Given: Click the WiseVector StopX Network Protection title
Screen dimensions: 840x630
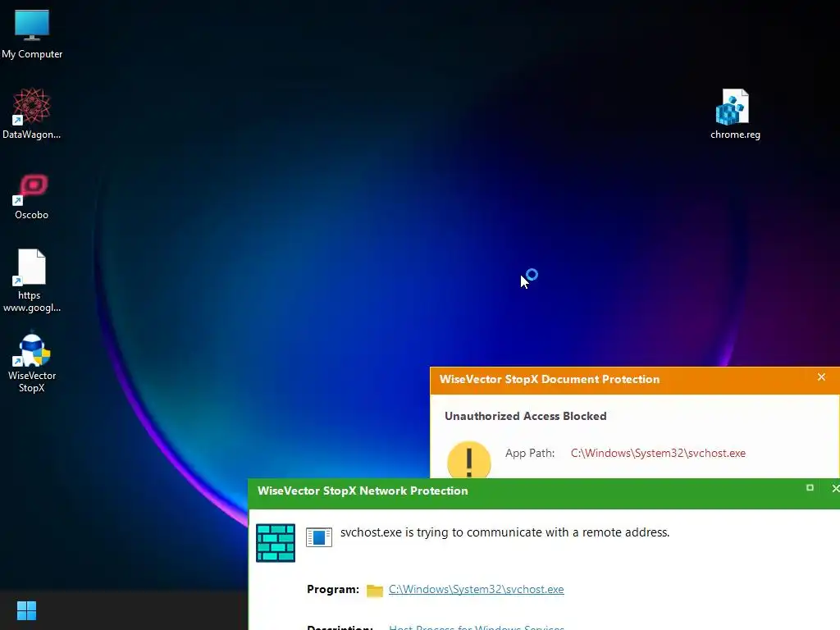Looking at the screenshot, I should (363, 491).
